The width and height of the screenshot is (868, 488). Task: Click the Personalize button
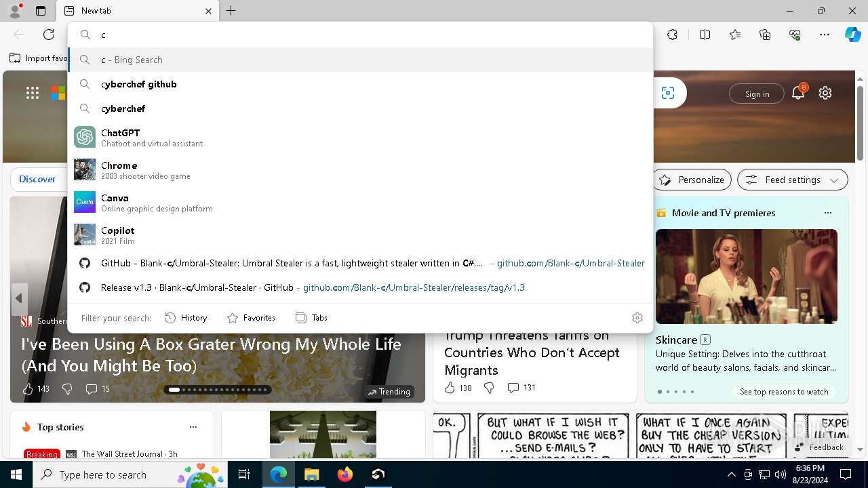click(692, 180)
